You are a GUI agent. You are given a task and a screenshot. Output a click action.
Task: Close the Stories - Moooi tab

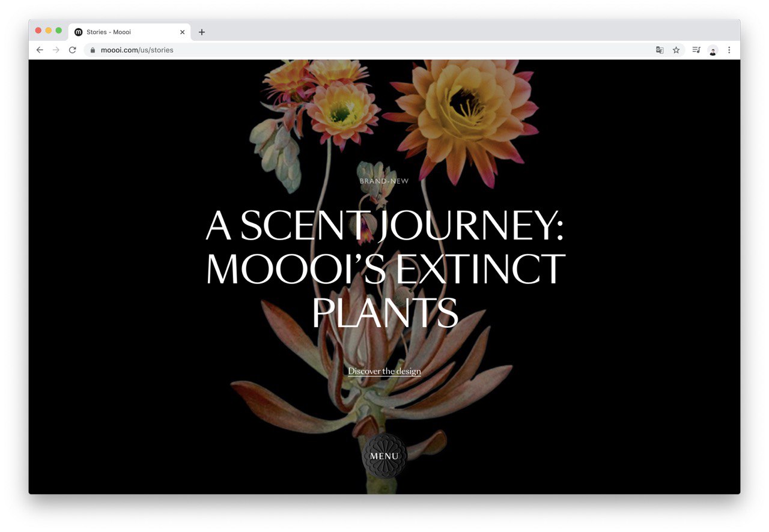pyautogui.click(x=183, y=32)
